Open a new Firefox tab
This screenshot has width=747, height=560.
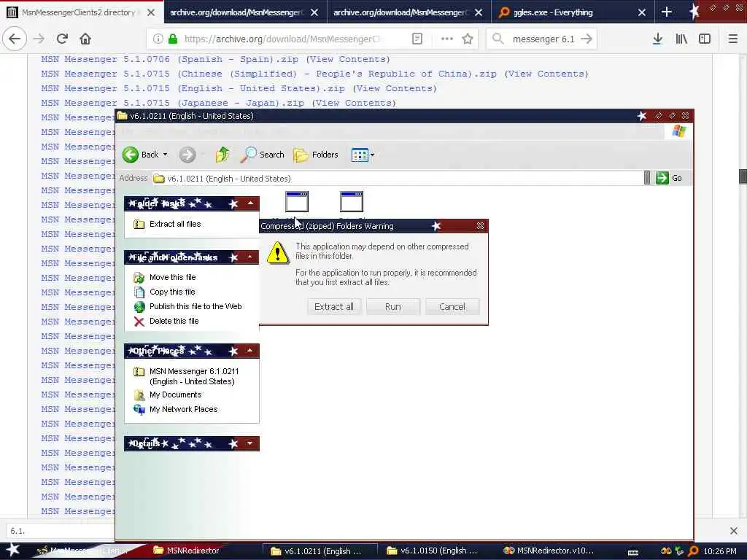pyautogui.click(x=667, y=12)
